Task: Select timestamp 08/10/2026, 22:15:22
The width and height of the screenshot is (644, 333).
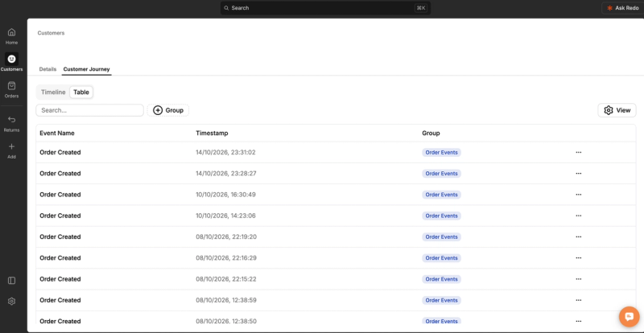Action: 226,279
